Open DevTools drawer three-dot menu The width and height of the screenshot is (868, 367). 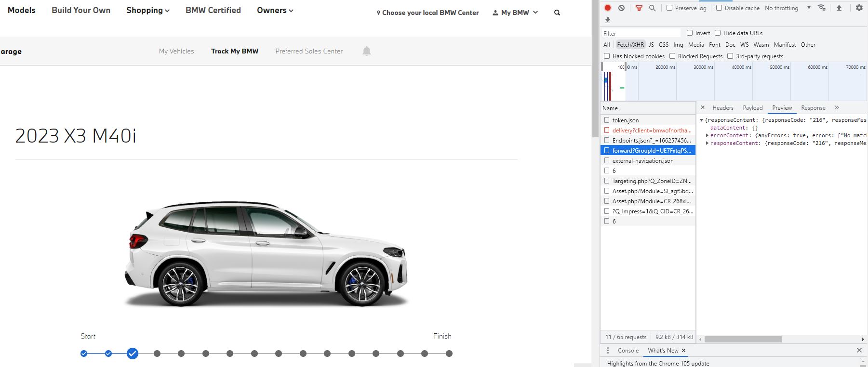[608, 350]
